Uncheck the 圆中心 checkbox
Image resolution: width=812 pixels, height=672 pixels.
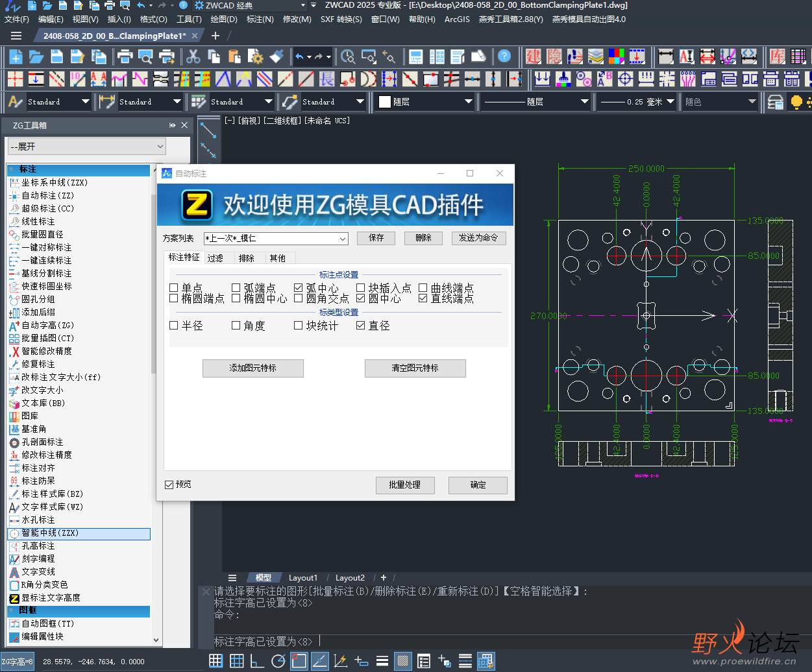[360, 298]
